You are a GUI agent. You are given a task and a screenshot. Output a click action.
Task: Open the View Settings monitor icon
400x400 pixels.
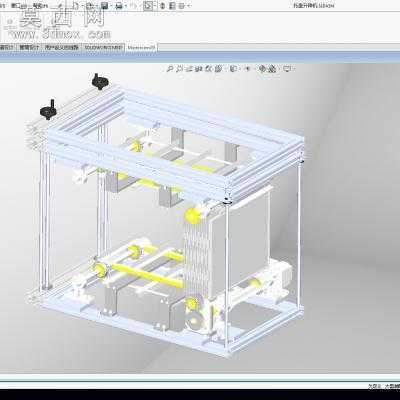(287, 69)
